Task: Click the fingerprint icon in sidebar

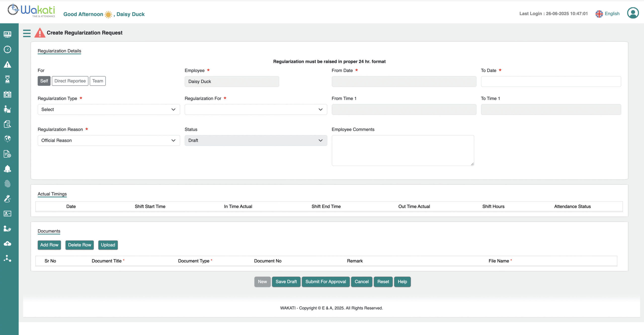Action: click(x=8, y=184)
